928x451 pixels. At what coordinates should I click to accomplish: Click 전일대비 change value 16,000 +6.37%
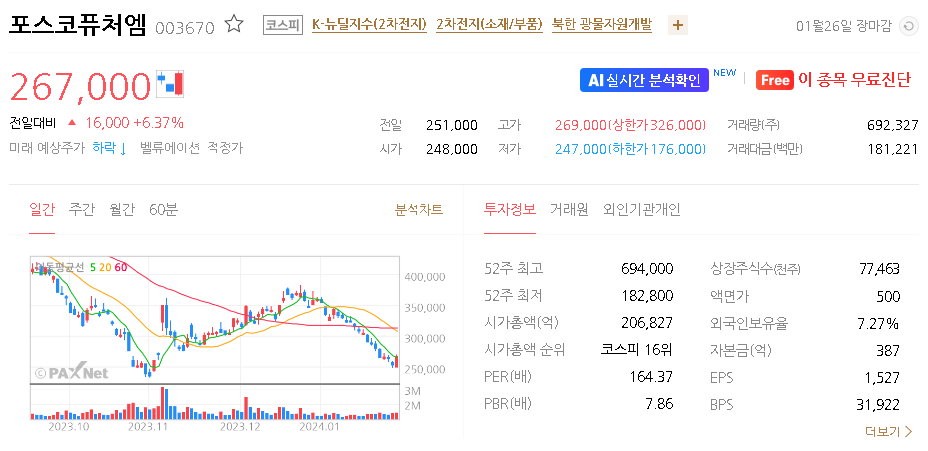click(x=134, y=123)
